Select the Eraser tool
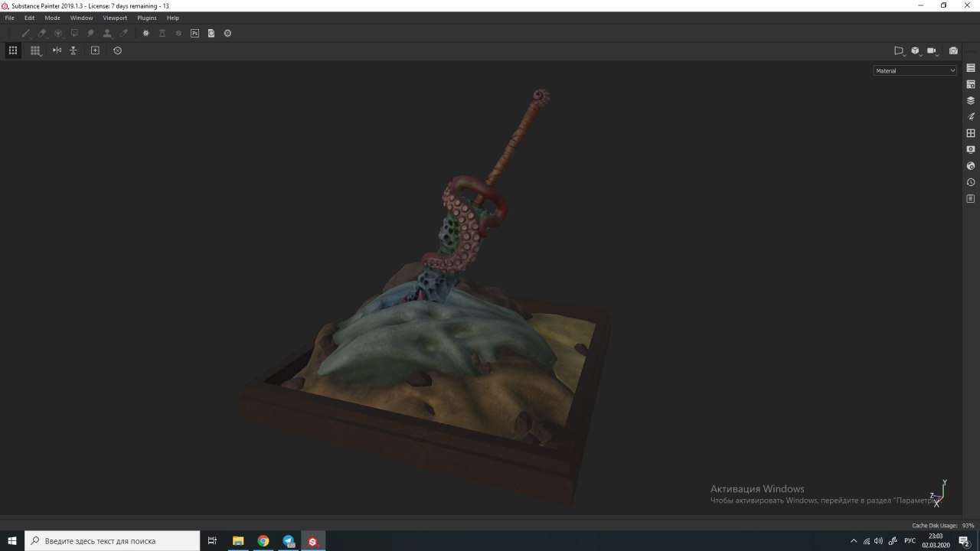 pyautogui.click(x=41, y=33)
